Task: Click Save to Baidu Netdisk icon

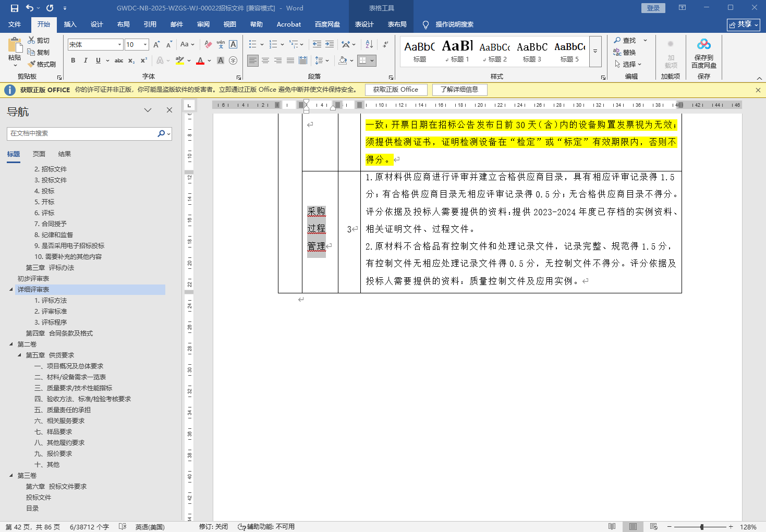Action: coord(704,45)
